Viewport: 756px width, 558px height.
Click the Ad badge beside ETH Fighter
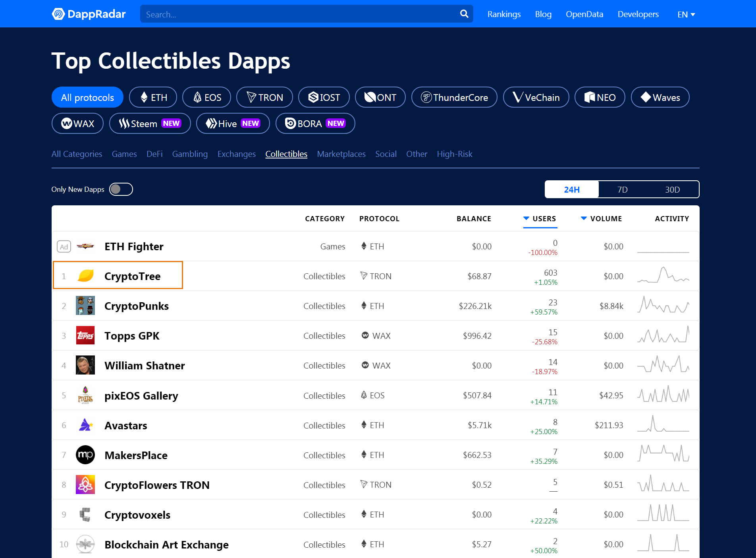pyautogui.click(x=64, y=247)
